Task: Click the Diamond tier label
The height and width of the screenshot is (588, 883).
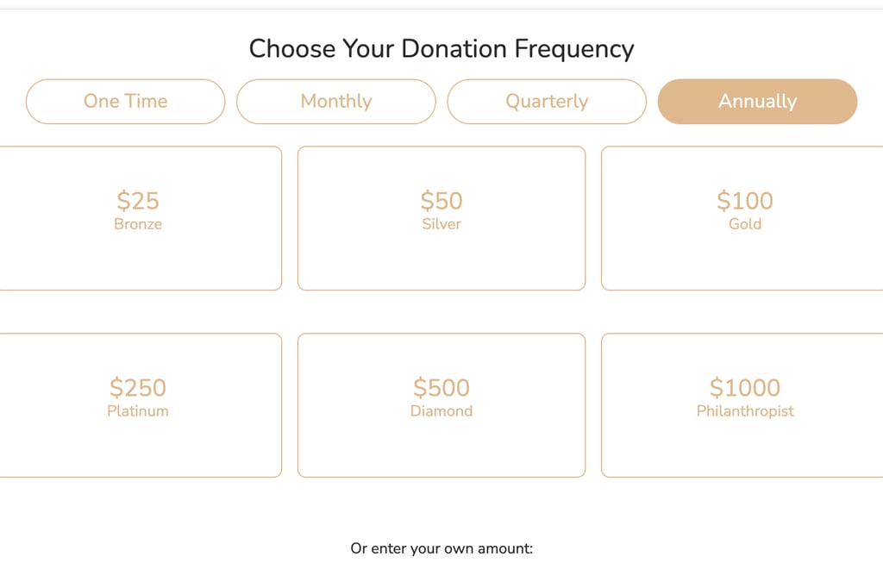Action: (441, 411)
